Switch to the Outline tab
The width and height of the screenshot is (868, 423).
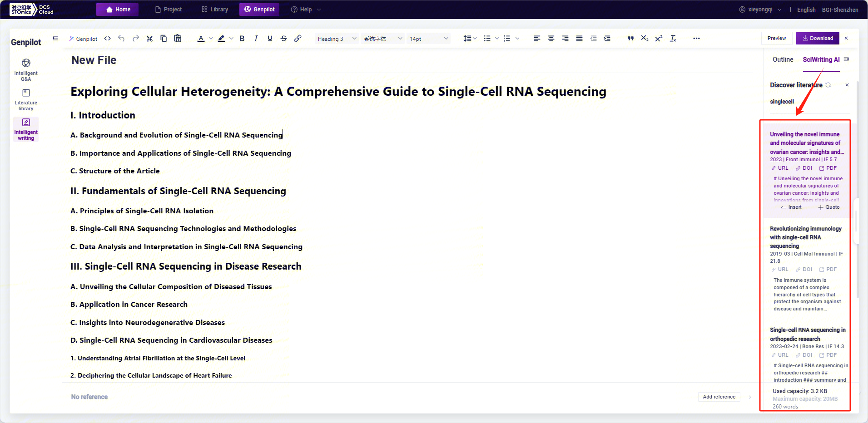tap(783, 59)
